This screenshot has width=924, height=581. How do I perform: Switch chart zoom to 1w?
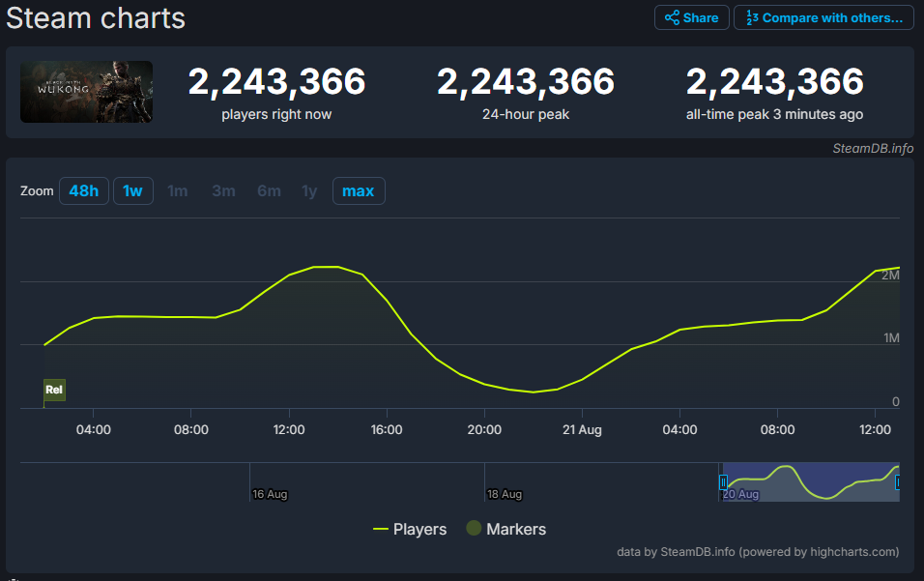tap(132, 190)
